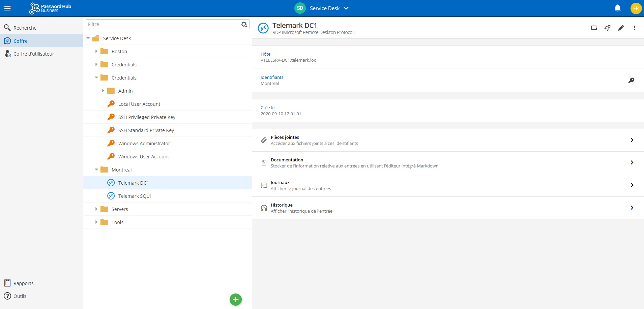This screenshot has height=309, width=644.
Task: Click the filter search settings gear icon
Action: pos(244,24)
